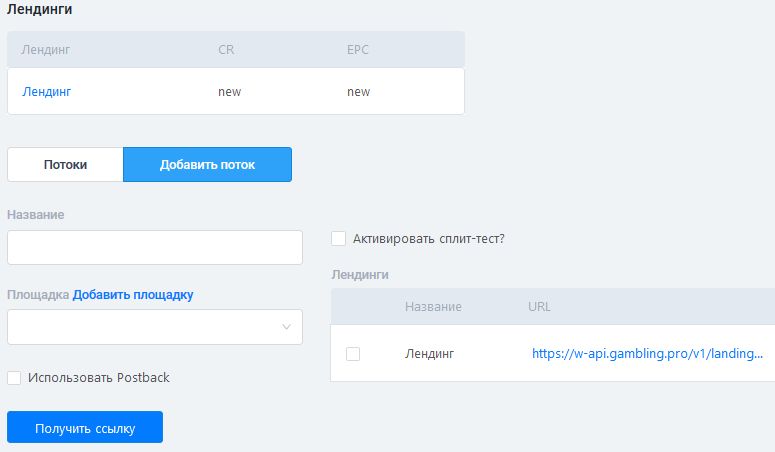
Task: Click the Добавить площадку link
Action: pyautogui.click(x=133, y=295)
